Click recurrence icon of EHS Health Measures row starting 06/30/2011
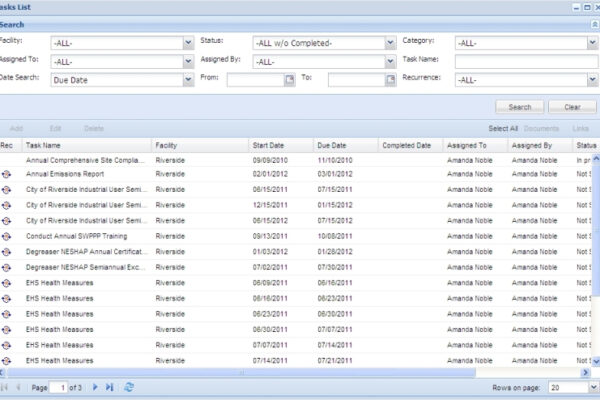The image size is (600, 400). pos(6,330)
